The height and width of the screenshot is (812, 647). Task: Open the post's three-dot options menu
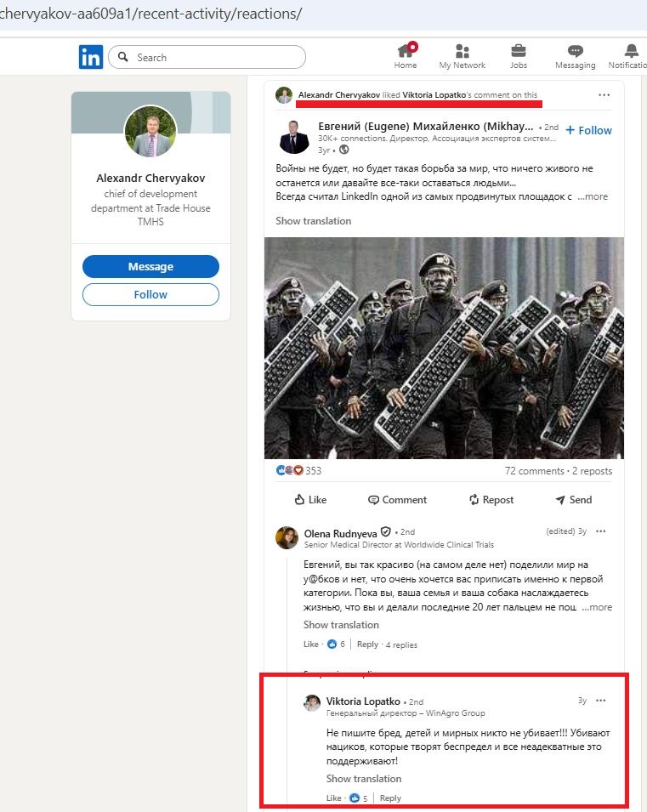(x=604, y=95)
